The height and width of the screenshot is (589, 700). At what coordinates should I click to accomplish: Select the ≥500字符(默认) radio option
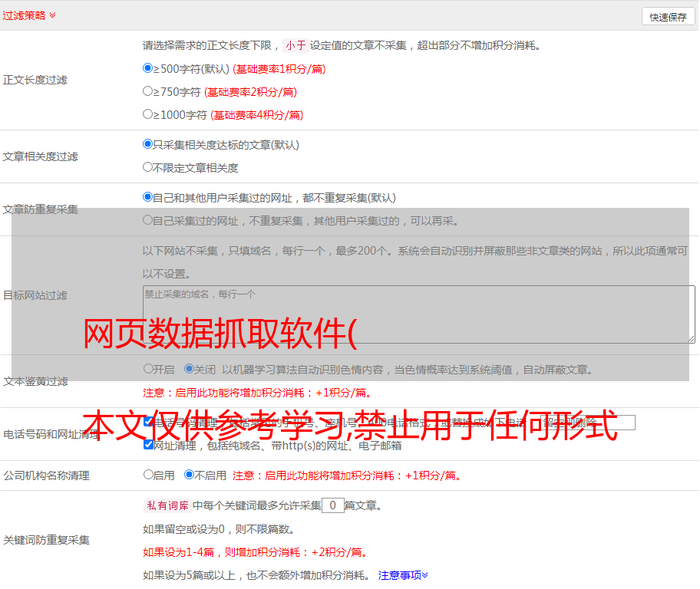pos(148,68)
